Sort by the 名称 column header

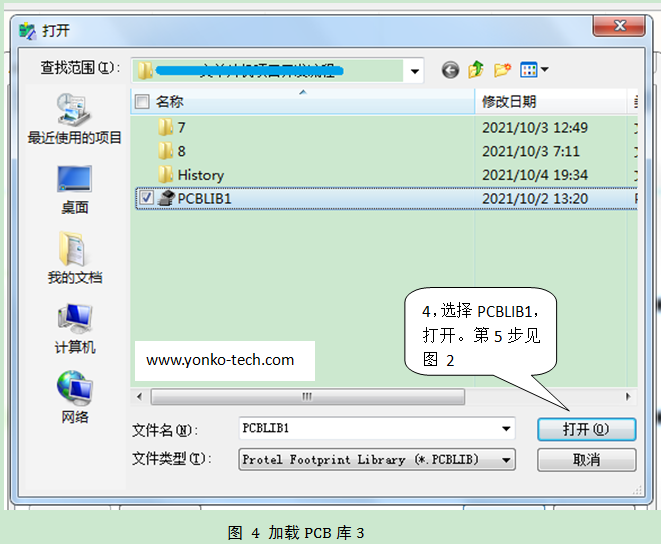tap(303, 101)
